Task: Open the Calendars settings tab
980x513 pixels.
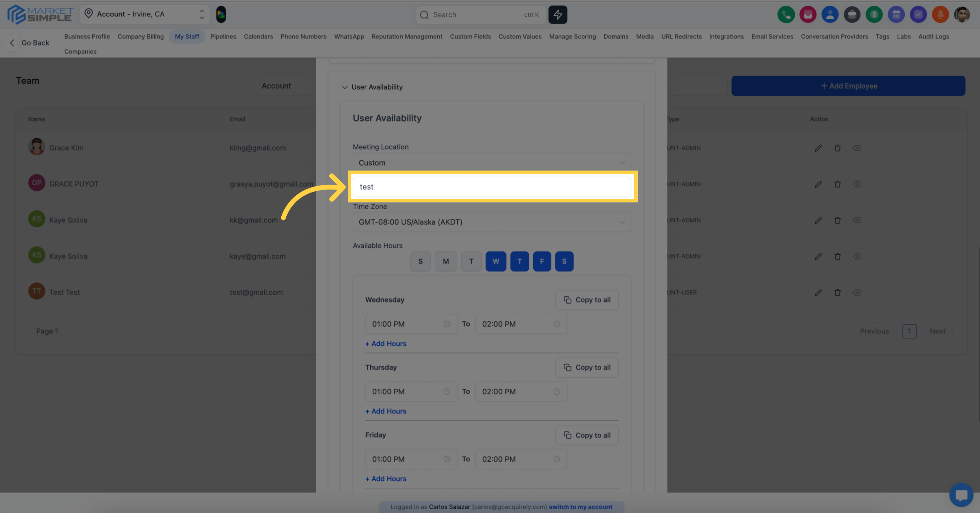Action: (x=258, y=37)
